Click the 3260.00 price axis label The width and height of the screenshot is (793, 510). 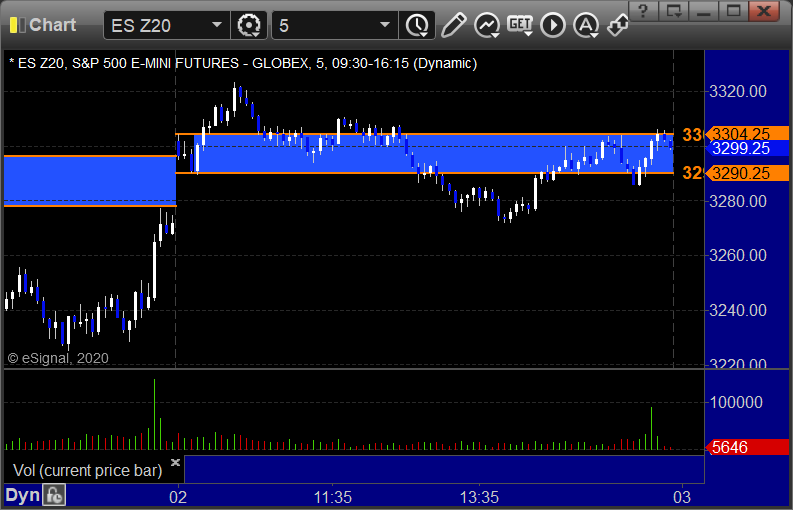pos(738,256)
